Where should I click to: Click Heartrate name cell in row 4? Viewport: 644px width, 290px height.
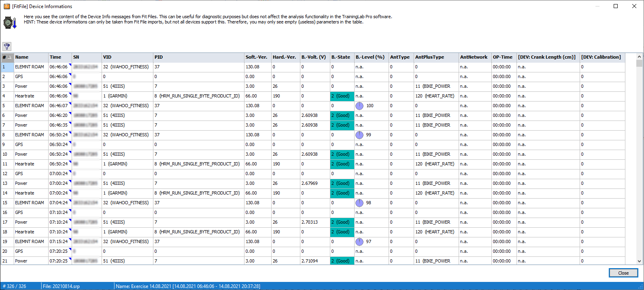pos(31,96)
